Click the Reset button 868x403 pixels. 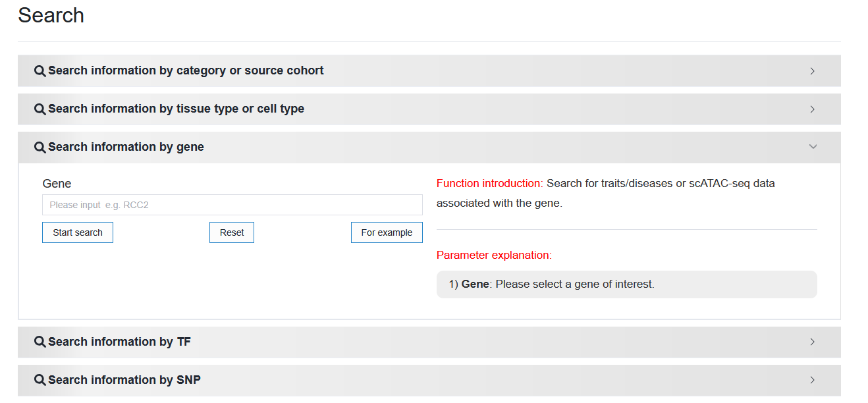(232, 232)
